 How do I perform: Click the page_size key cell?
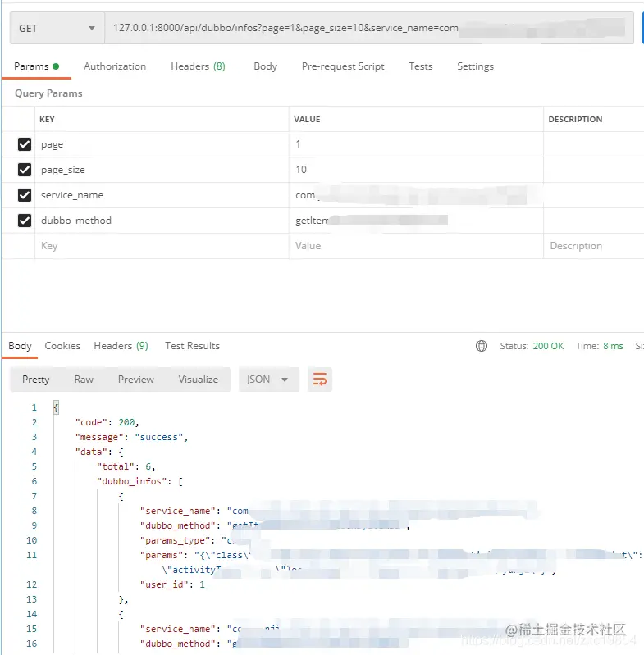(x=162, y=170)
